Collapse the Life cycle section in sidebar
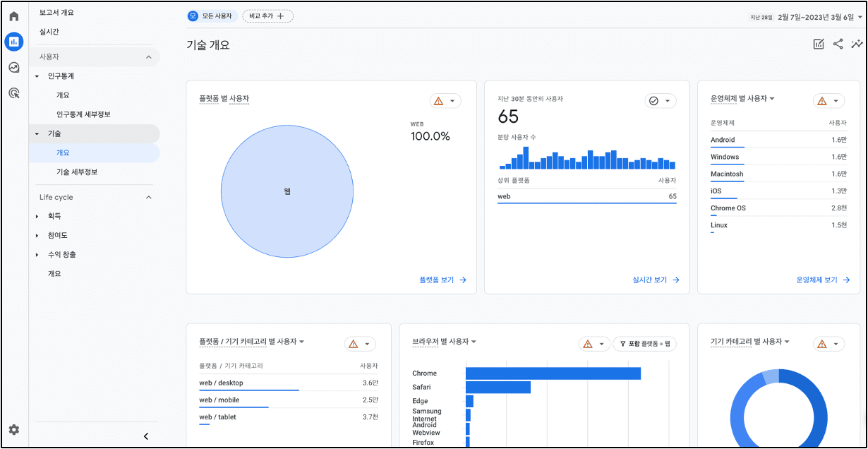Image resolution: width=868 pixels, height=449 pixels. (x=148, y=197)
